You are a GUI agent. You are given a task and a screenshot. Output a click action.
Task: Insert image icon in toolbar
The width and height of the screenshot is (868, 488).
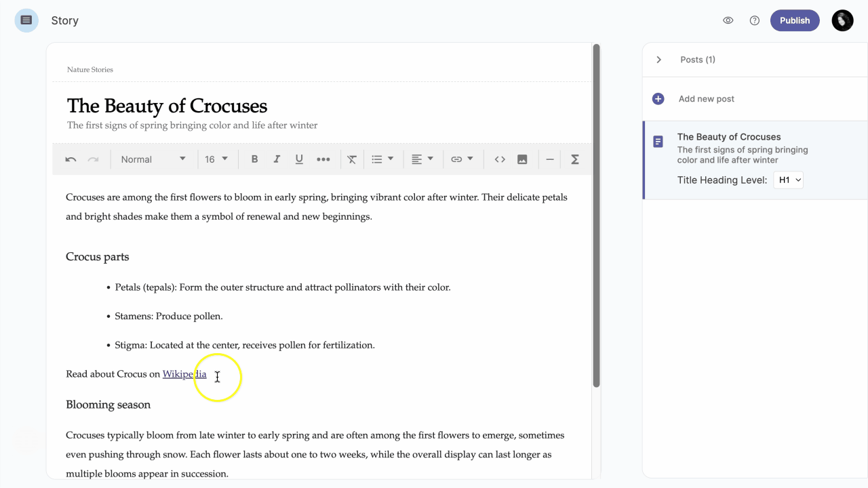pyautogui.click(x=522, y=159)
